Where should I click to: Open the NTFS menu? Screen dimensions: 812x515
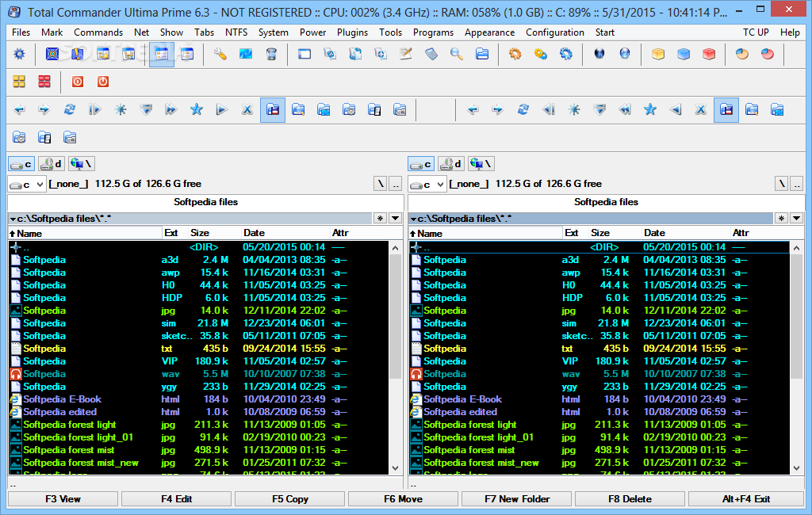click(x=236, y=32)
